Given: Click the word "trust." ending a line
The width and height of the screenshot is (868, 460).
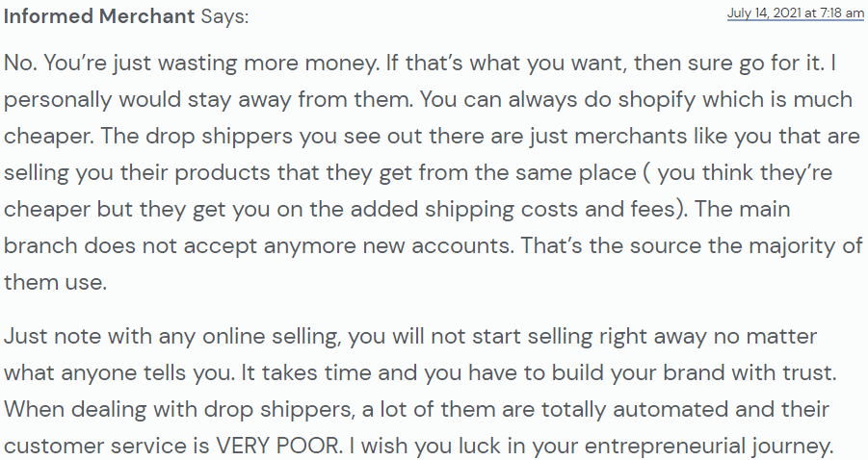Looking at the screenshot, I should click(809, 373).
